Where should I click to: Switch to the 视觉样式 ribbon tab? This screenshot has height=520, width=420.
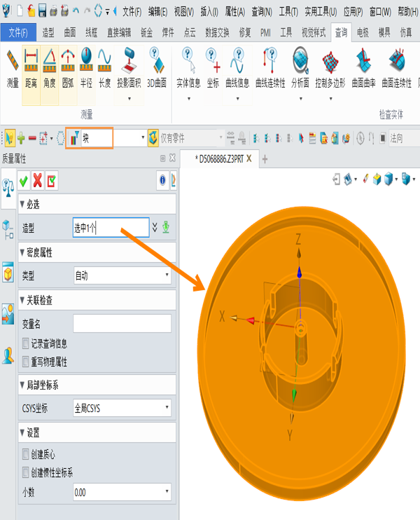[314, 32]
